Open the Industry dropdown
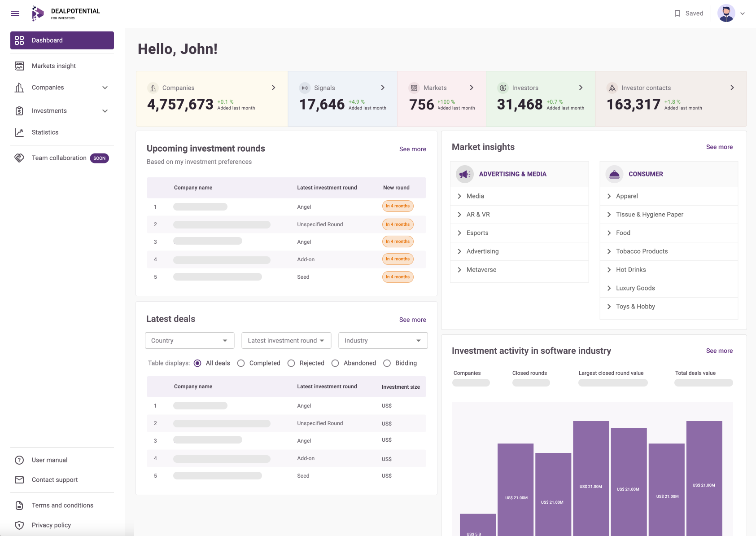 [383, 341]
